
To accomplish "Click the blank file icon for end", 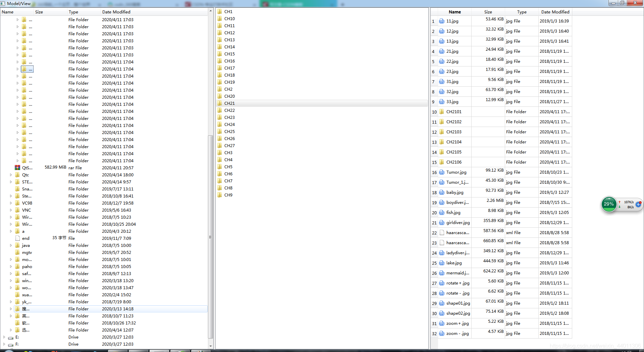I will tap(17, 238).
